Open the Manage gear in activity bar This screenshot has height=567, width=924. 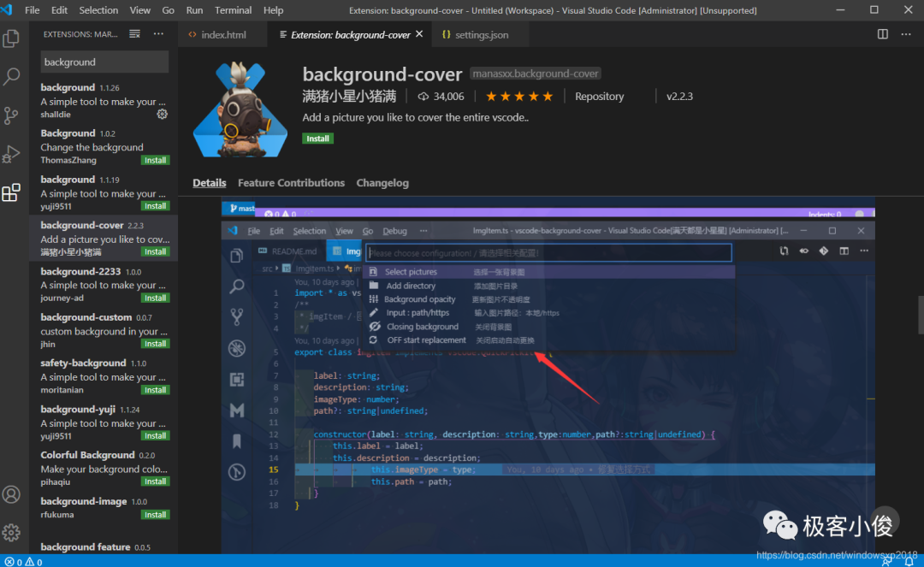pos(11,533)
